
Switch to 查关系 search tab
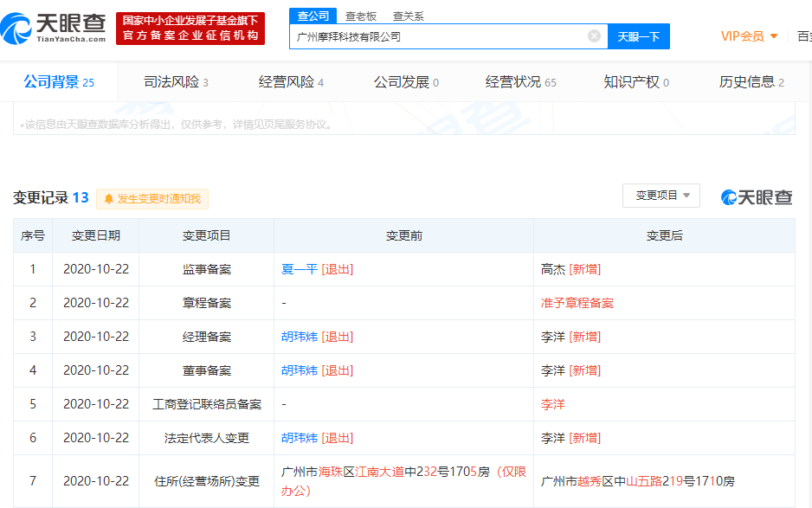click(408, 16)
